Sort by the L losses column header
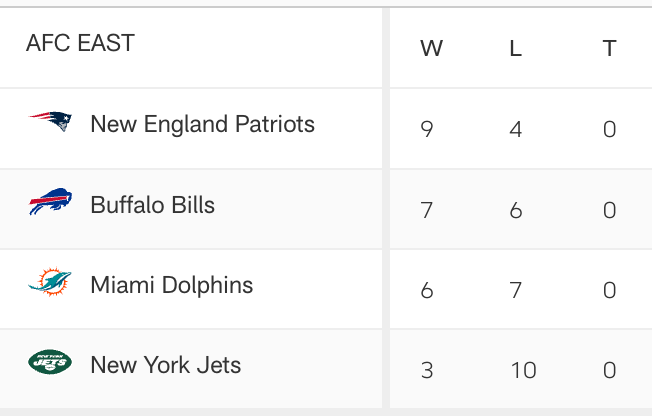The image size is (652, 416). [516, 49]
